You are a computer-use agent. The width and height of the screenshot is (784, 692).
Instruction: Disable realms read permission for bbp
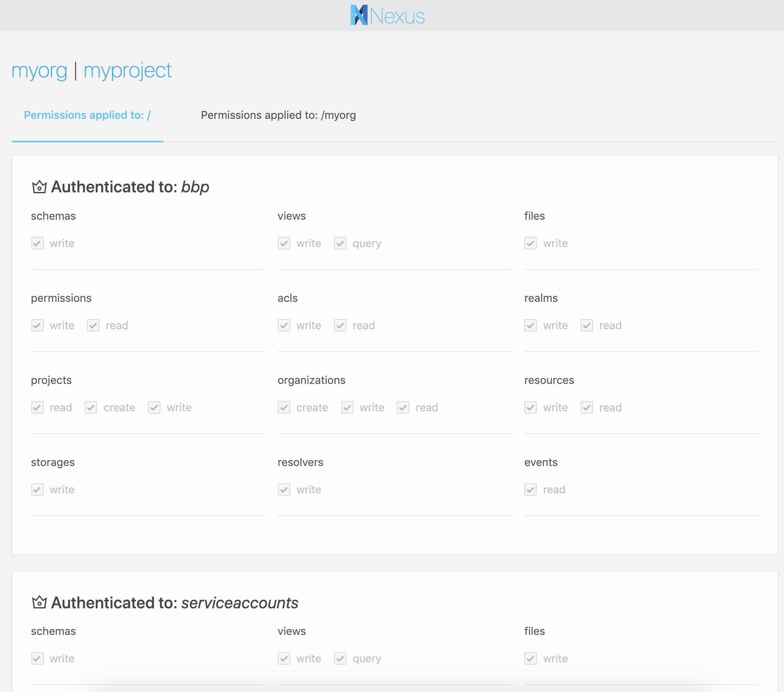click(586, 325)
